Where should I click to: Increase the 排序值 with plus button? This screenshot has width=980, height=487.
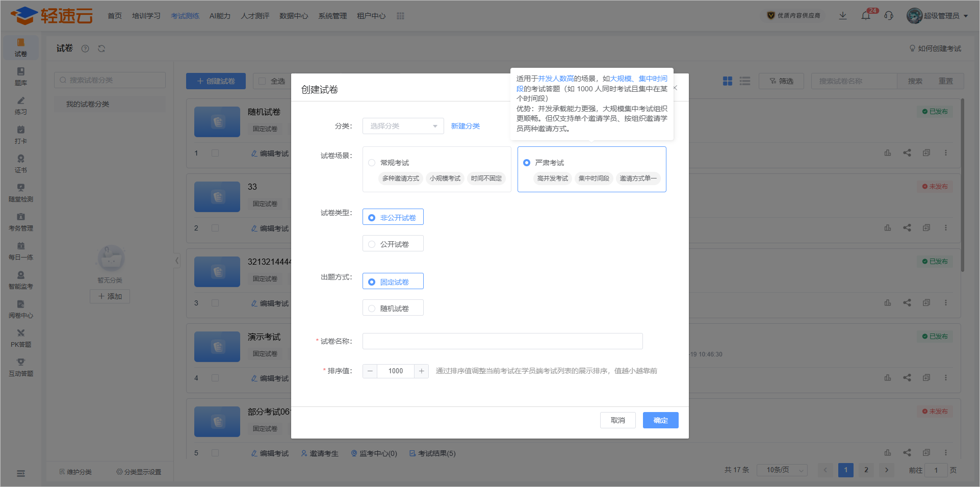(x=421, y=371)
